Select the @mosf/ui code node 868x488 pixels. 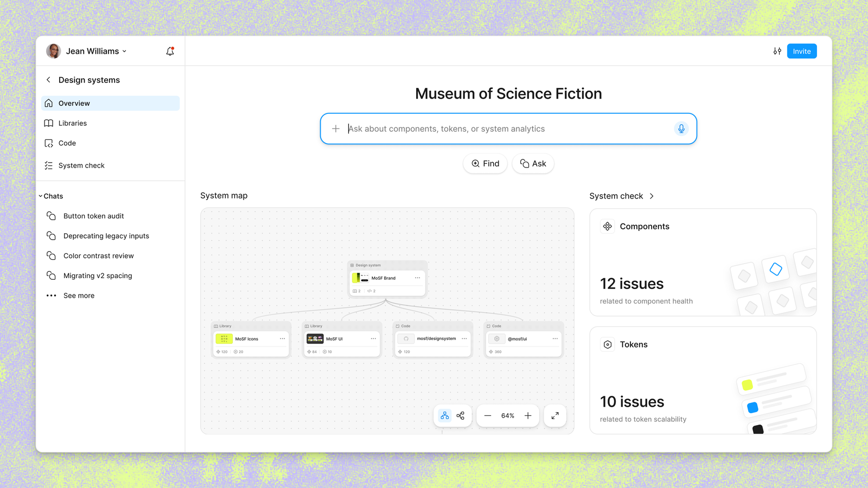(x=524, y=339)
